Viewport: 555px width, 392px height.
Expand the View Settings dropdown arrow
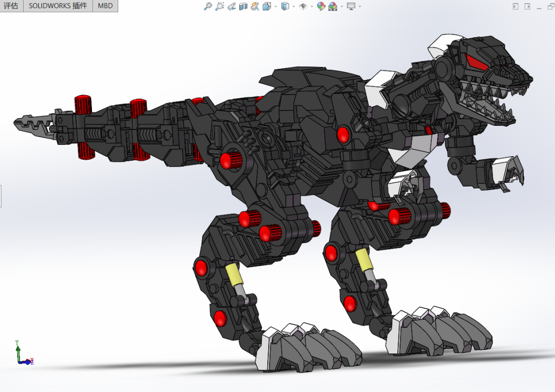[x=360, y=6]
